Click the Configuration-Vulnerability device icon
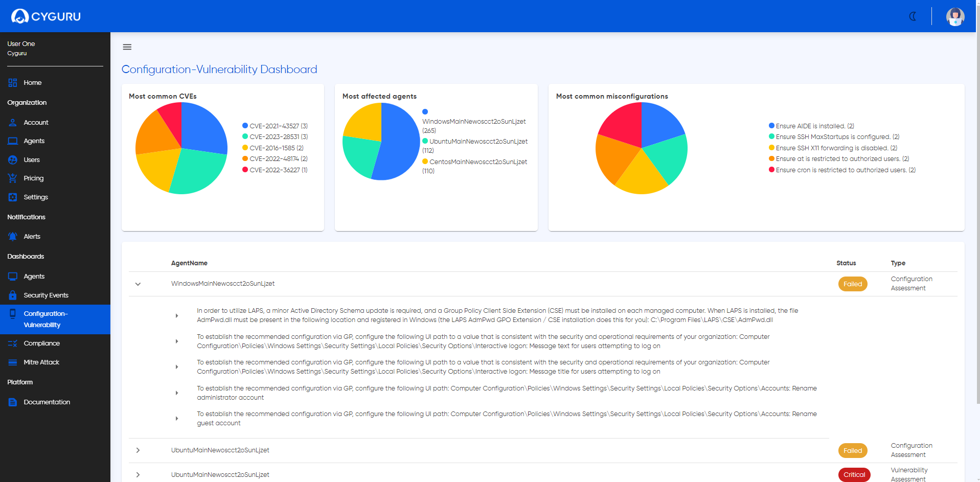980x482 pixels. coord(13,314)
